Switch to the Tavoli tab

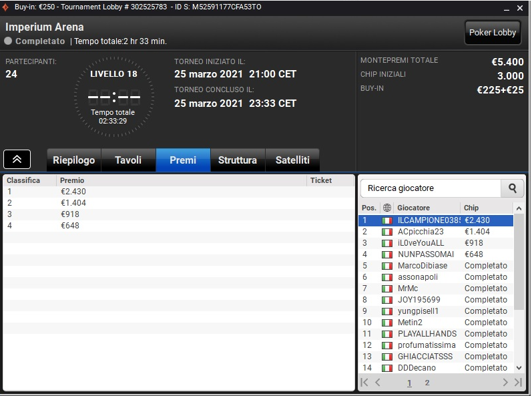(x=128, y=160)
